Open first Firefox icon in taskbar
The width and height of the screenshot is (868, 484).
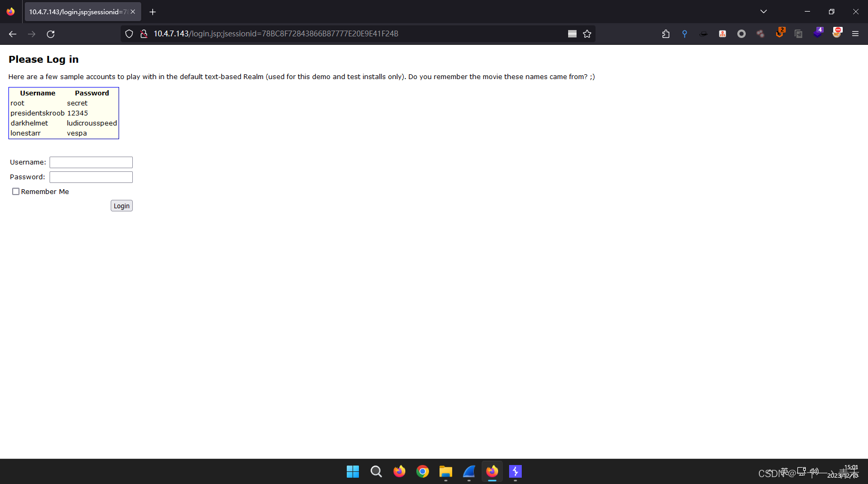coord(399,471)
